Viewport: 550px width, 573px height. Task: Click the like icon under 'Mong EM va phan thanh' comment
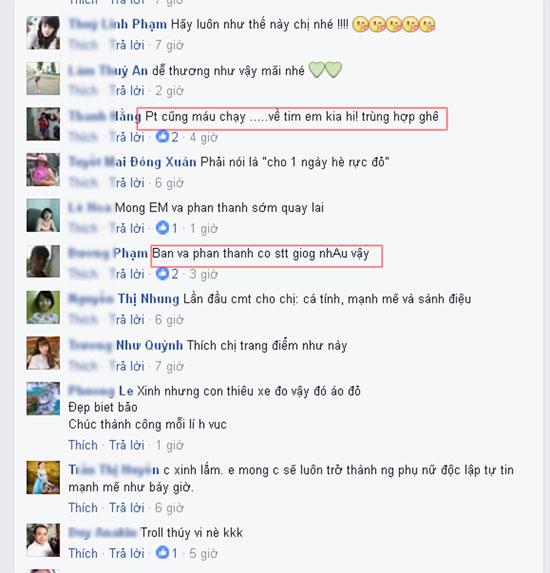[162, 228]
